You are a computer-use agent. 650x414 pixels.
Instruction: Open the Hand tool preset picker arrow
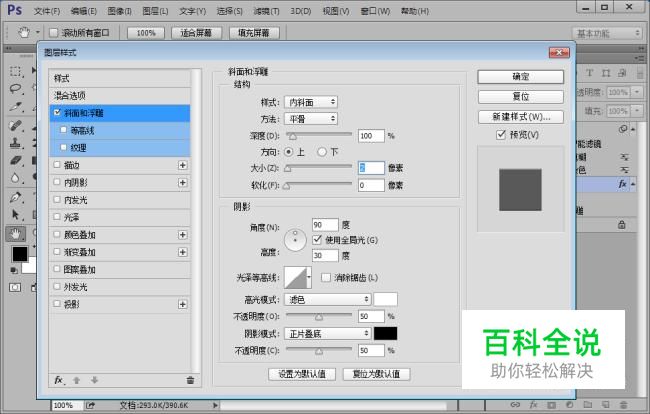(38, 32)
